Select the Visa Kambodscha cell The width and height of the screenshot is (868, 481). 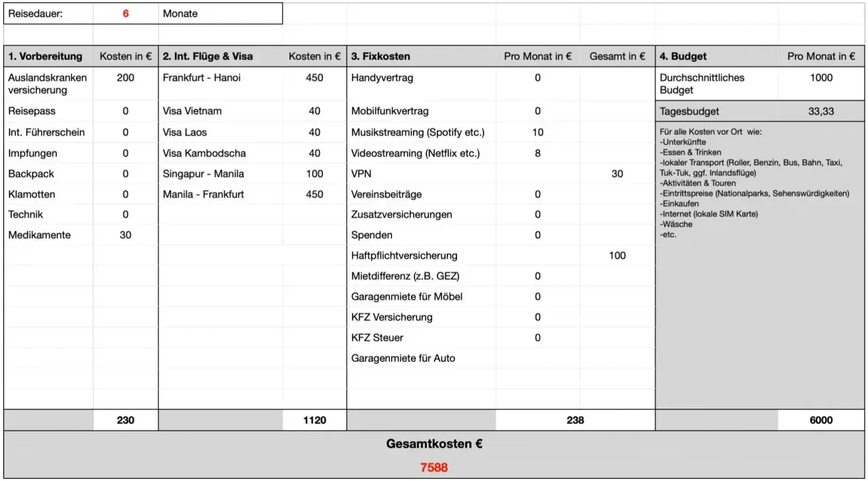(220, 153)
